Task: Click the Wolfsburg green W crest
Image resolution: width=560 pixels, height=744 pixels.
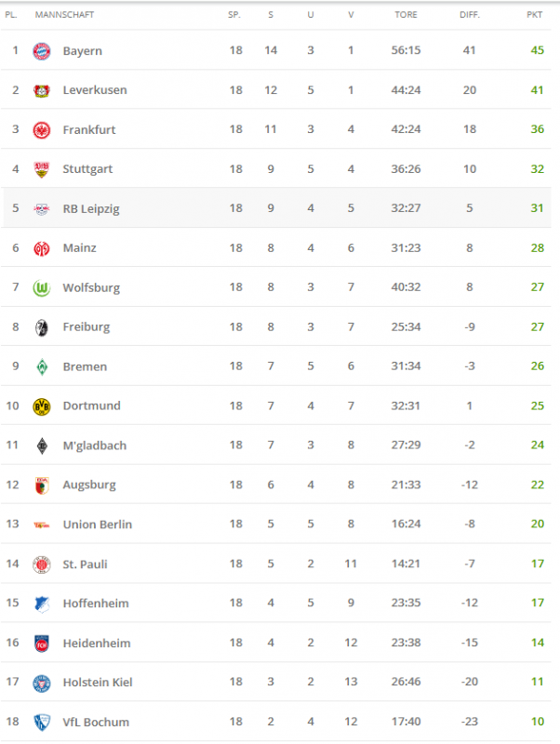Action: pos(42,287)
